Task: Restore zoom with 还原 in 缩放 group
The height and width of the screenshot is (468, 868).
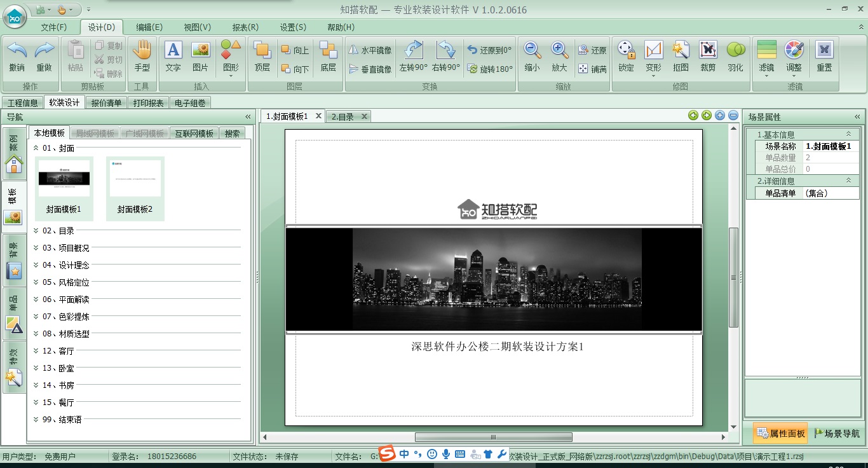Action: 592,50
